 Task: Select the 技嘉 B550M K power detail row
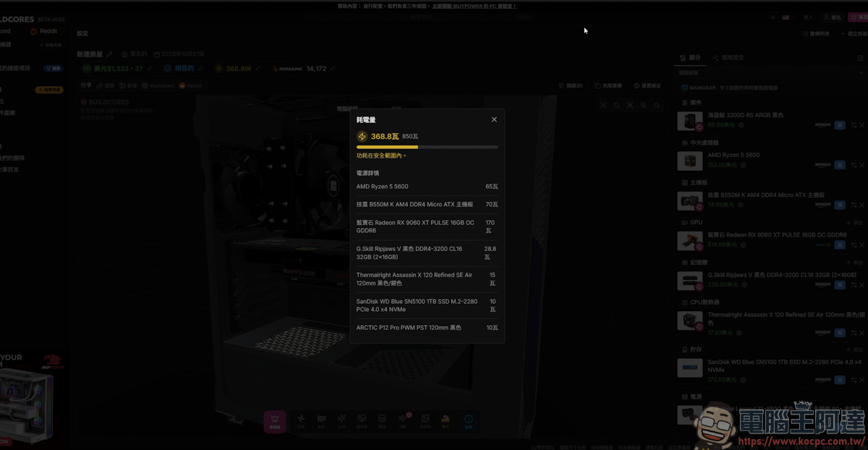(x=427, y=205)
